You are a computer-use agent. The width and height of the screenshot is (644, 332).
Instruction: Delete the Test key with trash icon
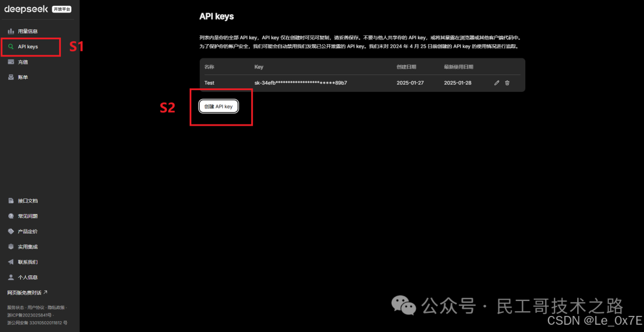pos(507,83)
